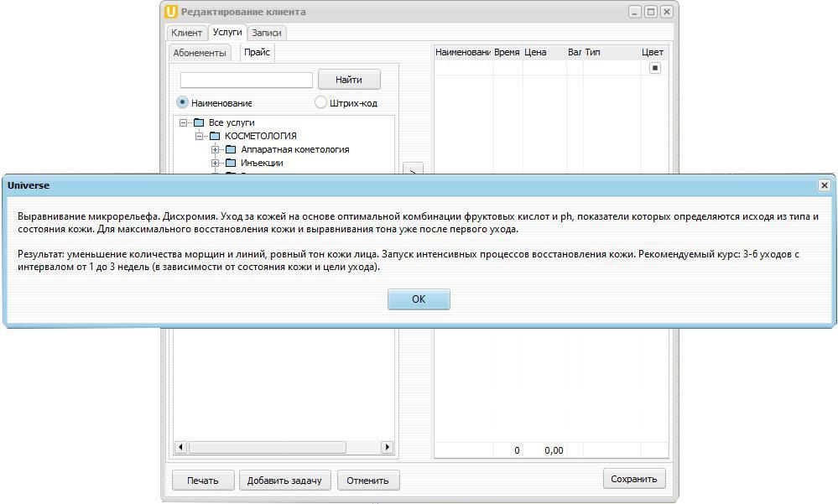Collapse the КОСМЕТОЛОГИЯ tree branch

point(200,136)
